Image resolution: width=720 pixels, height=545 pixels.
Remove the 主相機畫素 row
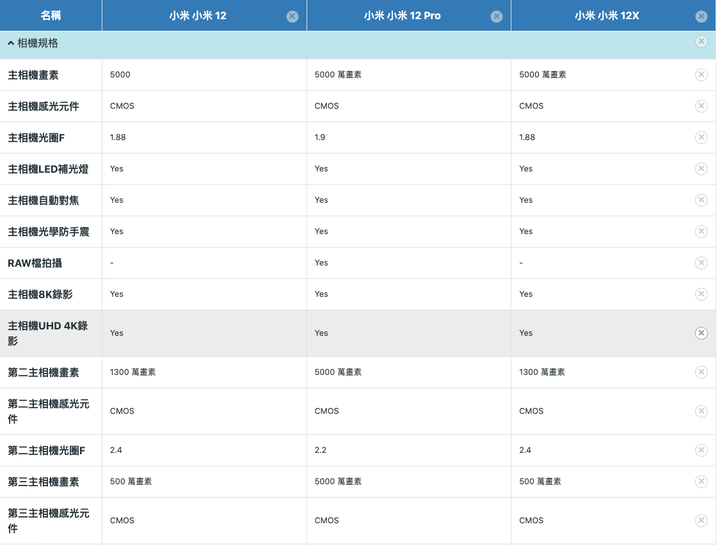pyautogui.click(x=701, y=74)
